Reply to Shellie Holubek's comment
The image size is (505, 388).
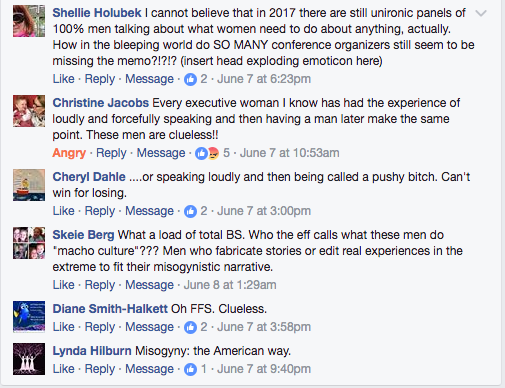tap(100, 79)
